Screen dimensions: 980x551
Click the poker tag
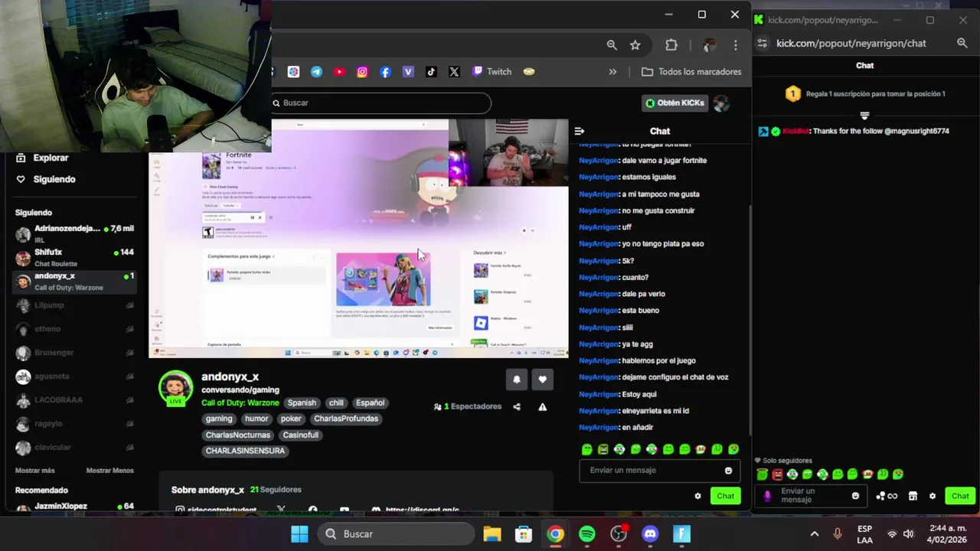click(291, 419)
